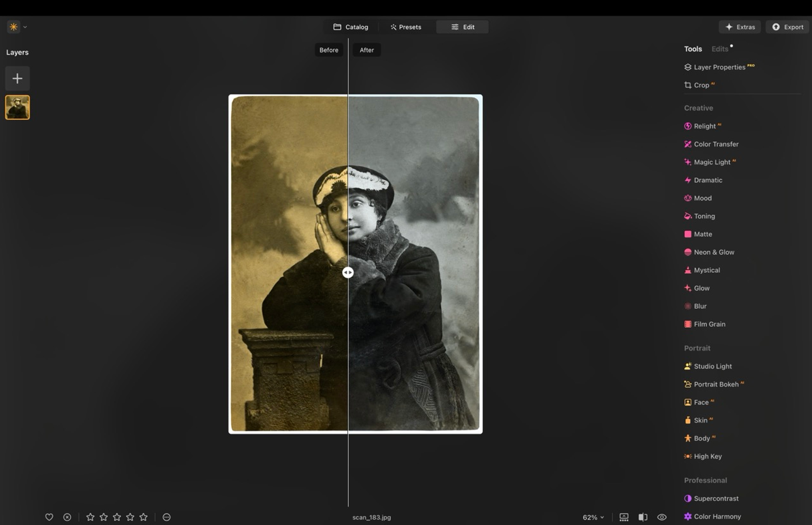Select the Color Transfer tool
The height and width of the screenshot is (525, 812).
(715, 144)
